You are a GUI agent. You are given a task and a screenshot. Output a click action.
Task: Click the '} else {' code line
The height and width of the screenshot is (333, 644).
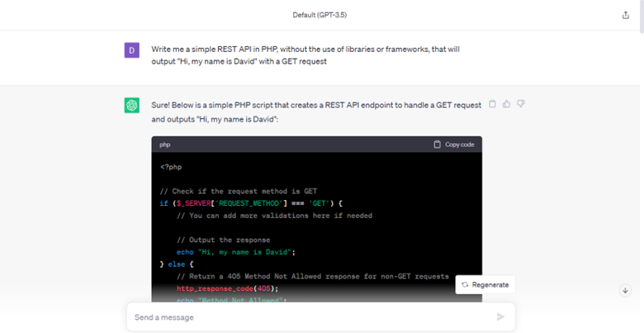(177, 264)
